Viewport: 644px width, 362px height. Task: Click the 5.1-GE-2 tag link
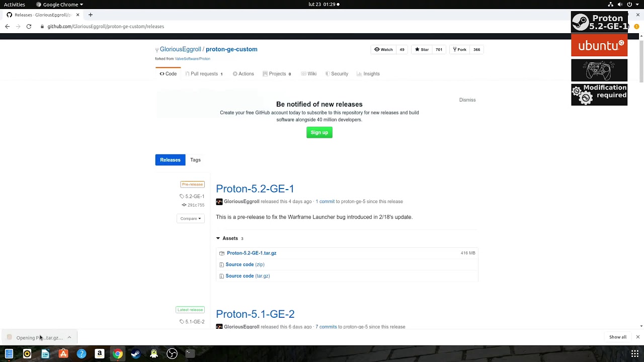192,322
